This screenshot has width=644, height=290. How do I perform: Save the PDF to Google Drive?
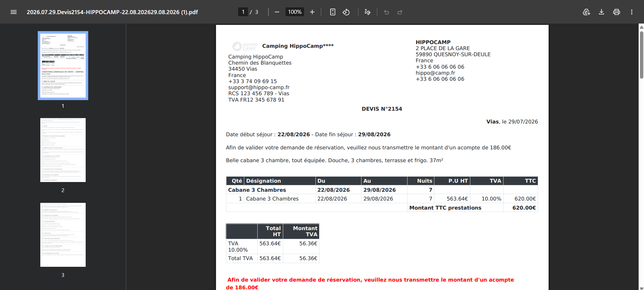click(x=586, y=12)
